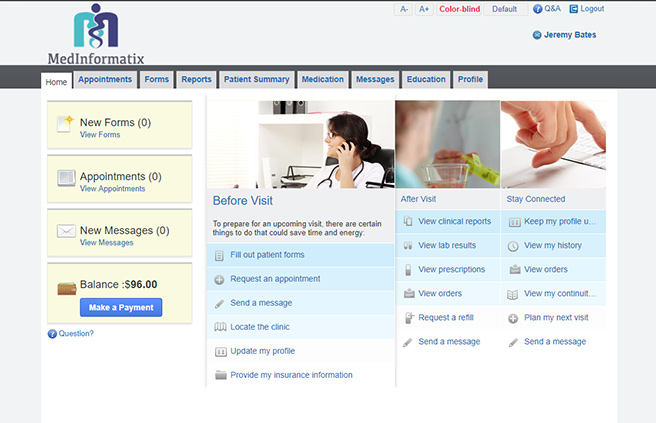The image size is (656, 423).
Task: Click the Locate the clinic map icon
Action: (x=220, y=327)
